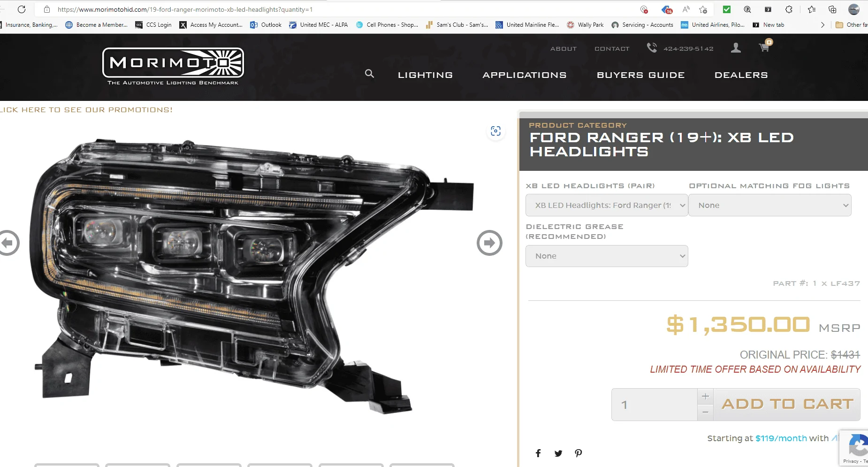Open the Servicing - Accounts bookmark
Viewport: 868px width, 467px height.
[642, 25]
